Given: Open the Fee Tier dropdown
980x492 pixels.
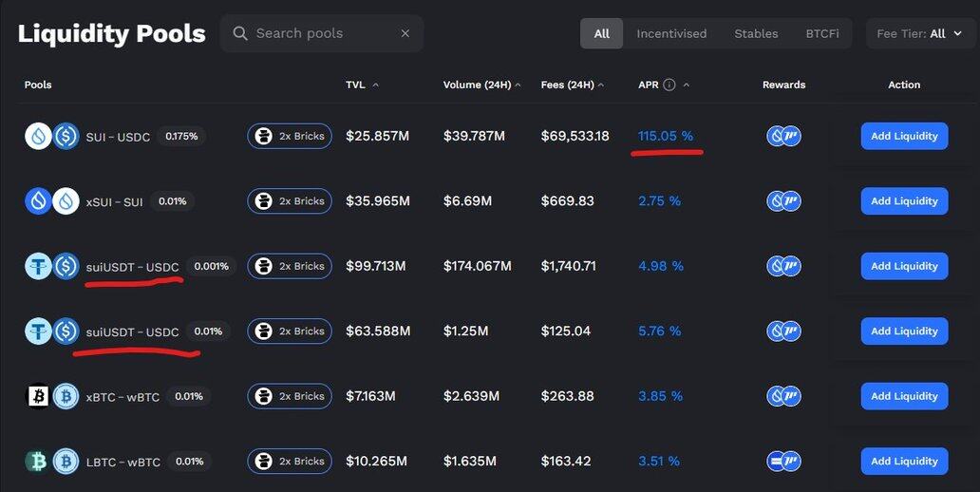Looking at the screenshot, I should click(920, 33).
